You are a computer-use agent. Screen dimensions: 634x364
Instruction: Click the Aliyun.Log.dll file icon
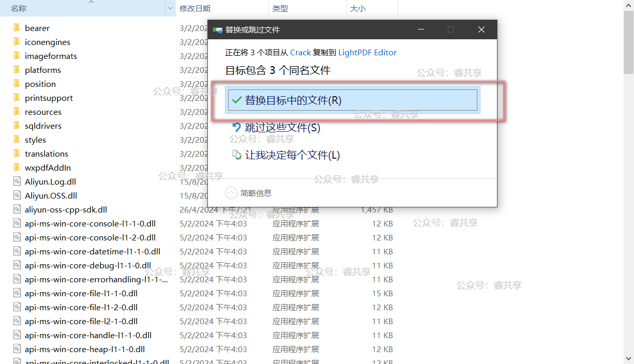point(16,181)
